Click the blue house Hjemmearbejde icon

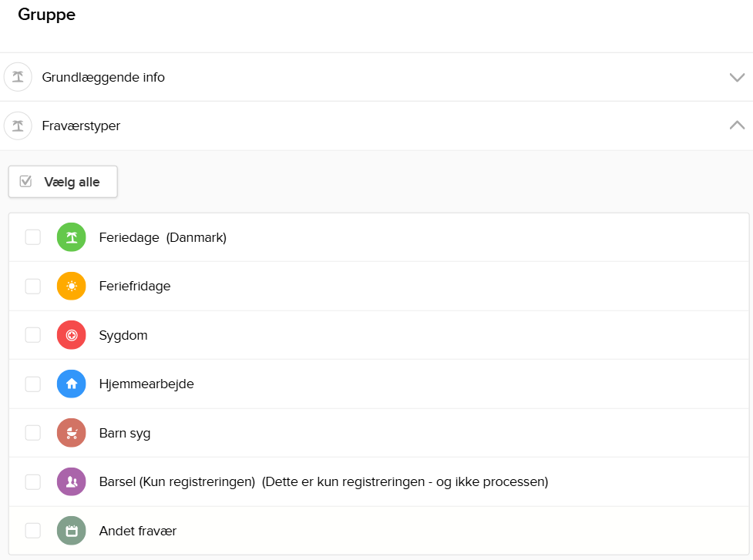[71, 384]
